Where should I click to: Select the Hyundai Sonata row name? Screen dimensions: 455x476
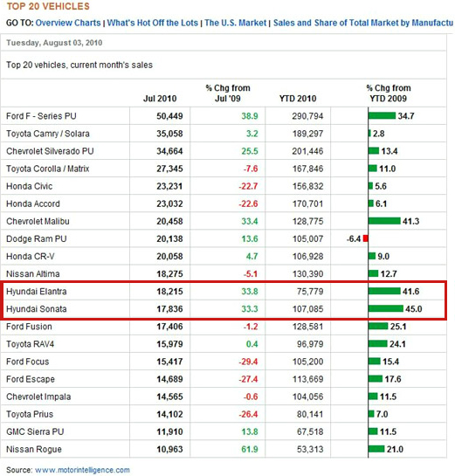tap(37, 309)
